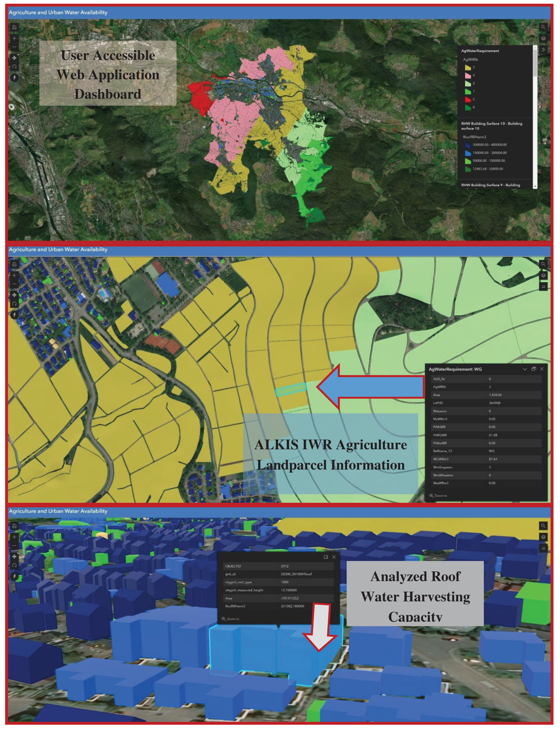Collapse legend panel with double-chevron button
The height and width of the screenshot is (729, 560).
pyautogui.click(x=543, y=50)
